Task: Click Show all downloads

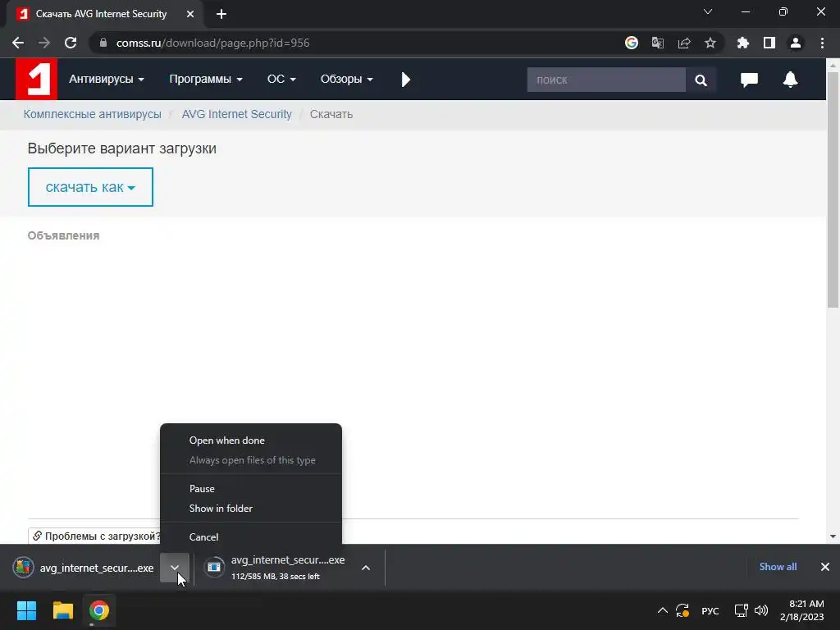Action: tap(778, 567)
